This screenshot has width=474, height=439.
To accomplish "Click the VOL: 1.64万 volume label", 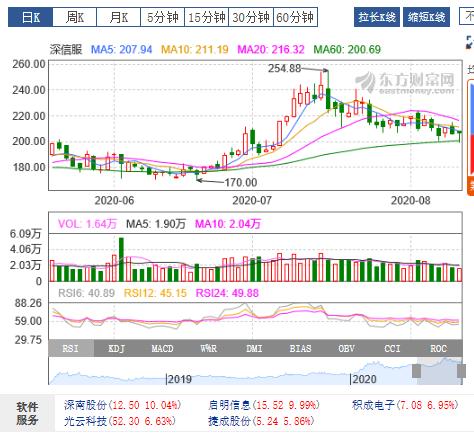I will tap(87, 223).
